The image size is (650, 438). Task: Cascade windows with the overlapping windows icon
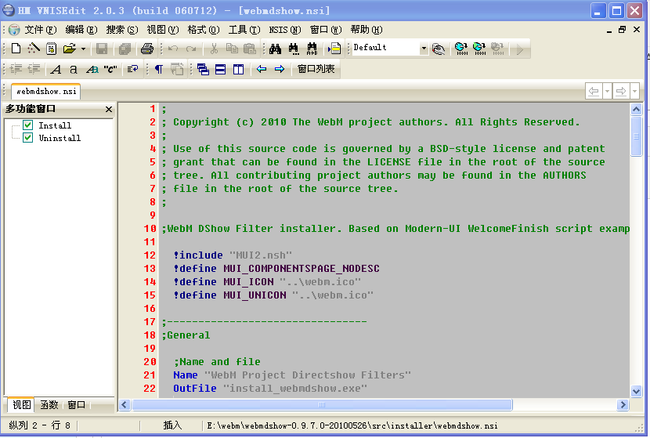pos(203,69)
